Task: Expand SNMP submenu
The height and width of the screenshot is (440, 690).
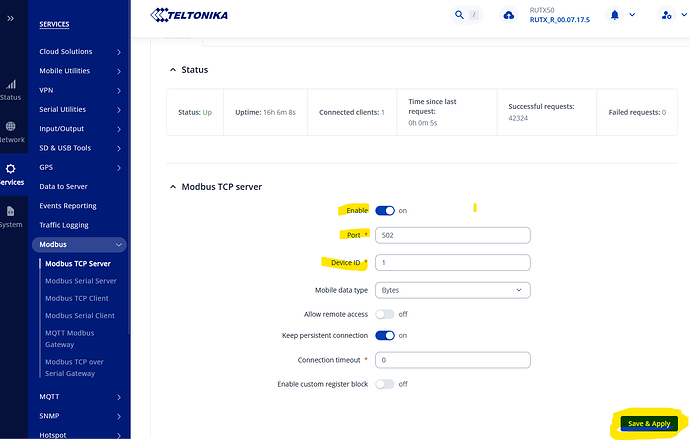Action: (x=80, y=416)
